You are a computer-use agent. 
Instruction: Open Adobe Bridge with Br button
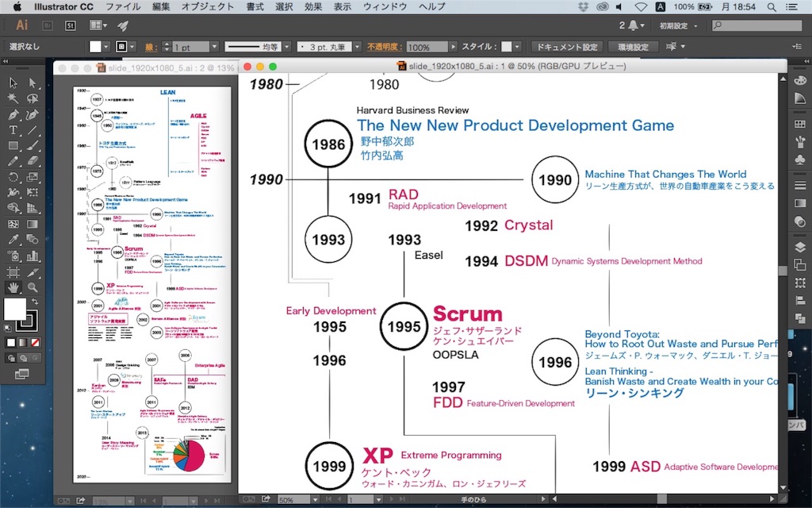click(x=47, y=25)
